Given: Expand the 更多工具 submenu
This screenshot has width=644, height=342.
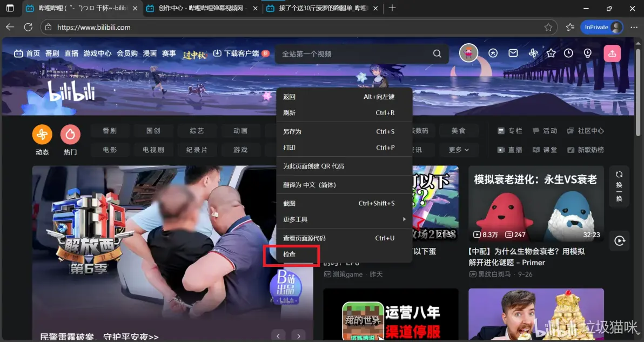Looking at the screenshot, I should point(344,219).
